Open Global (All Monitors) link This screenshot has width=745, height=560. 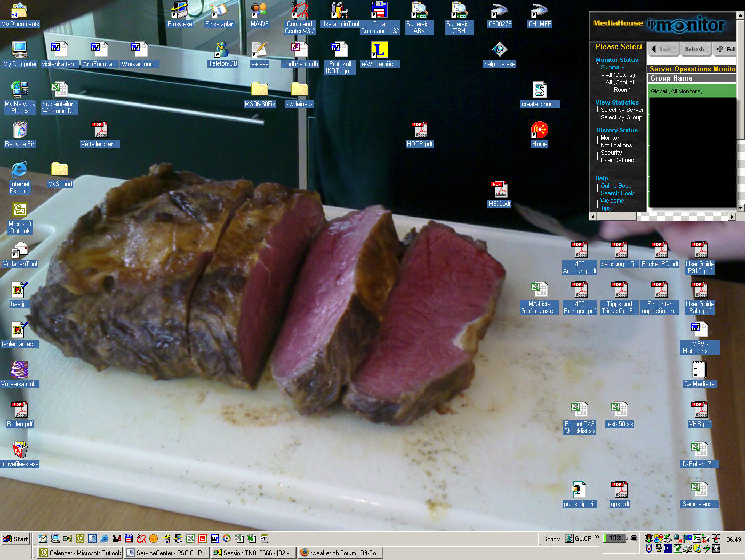(676, 91)
